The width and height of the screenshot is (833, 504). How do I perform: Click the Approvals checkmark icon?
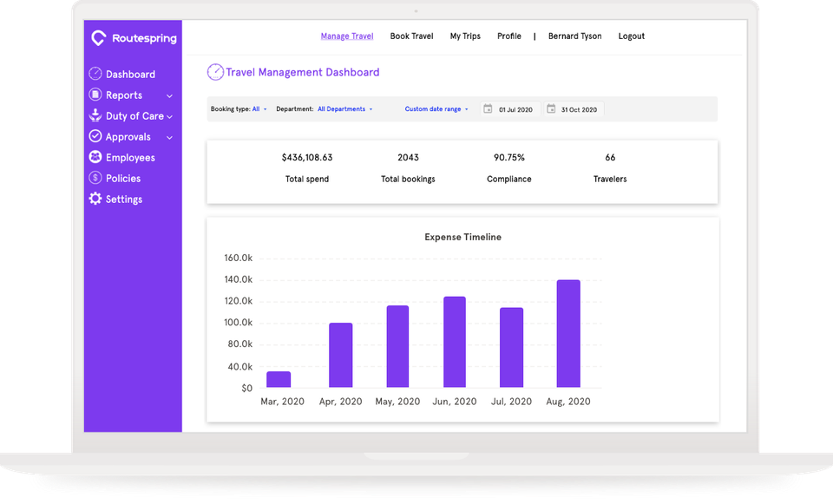[95, 136]
